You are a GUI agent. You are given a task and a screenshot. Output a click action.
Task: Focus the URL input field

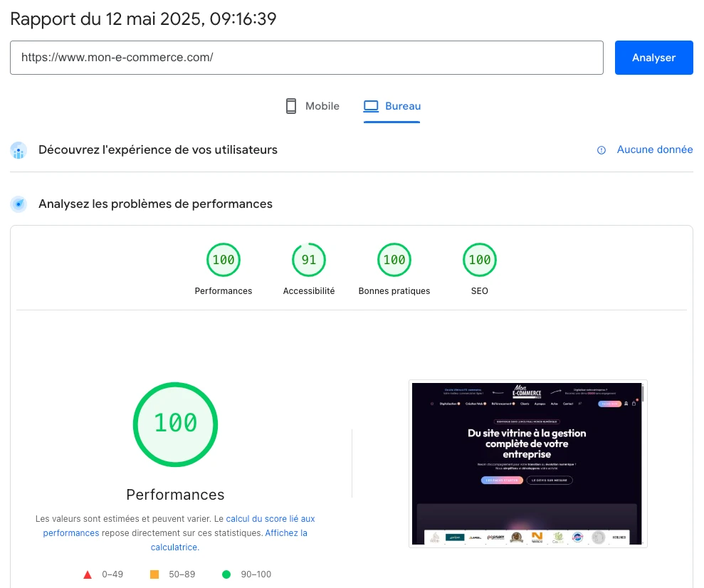pos(307,58)
